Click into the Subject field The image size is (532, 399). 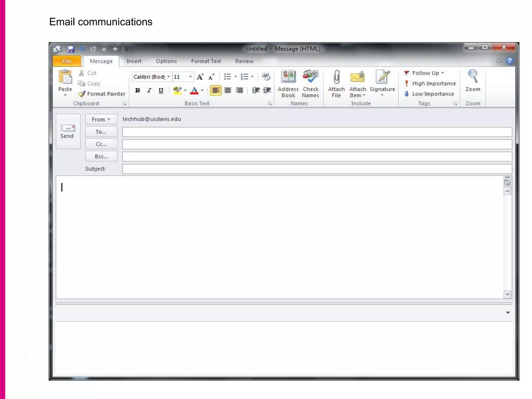pyautogui.click(x=317, y=169)
